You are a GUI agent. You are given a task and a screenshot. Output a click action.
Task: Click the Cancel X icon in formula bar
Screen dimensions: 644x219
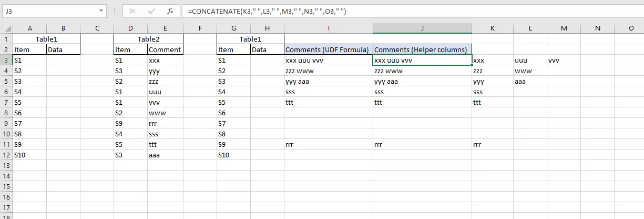pyautogui.click(x=132, y=11)
